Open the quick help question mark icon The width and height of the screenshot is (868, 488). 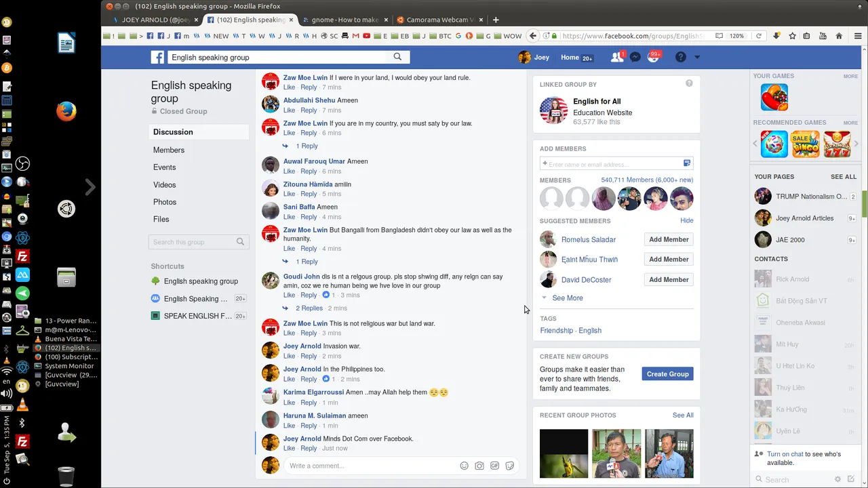[681, 58]
